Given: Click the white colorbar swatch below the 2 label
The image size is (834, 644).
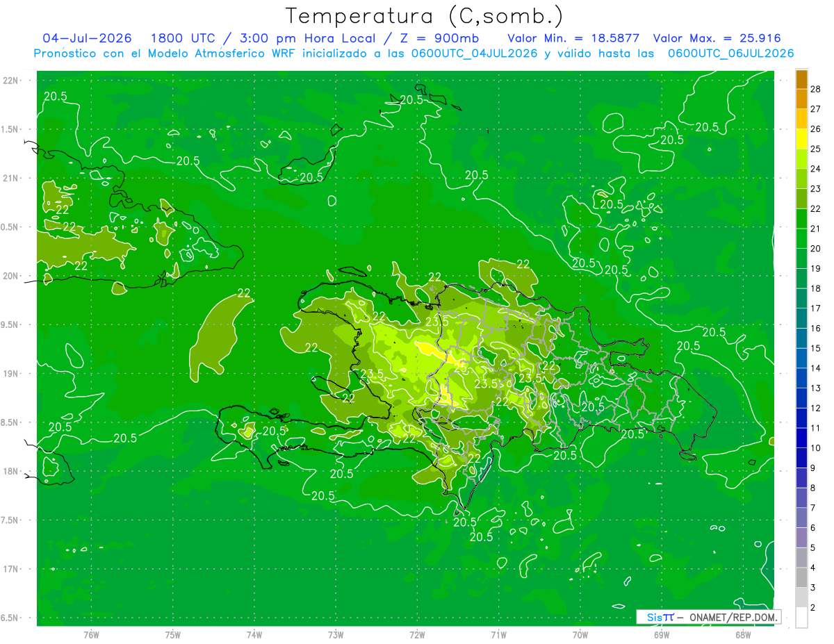Looking at the screenshot, I should point(801,617).
